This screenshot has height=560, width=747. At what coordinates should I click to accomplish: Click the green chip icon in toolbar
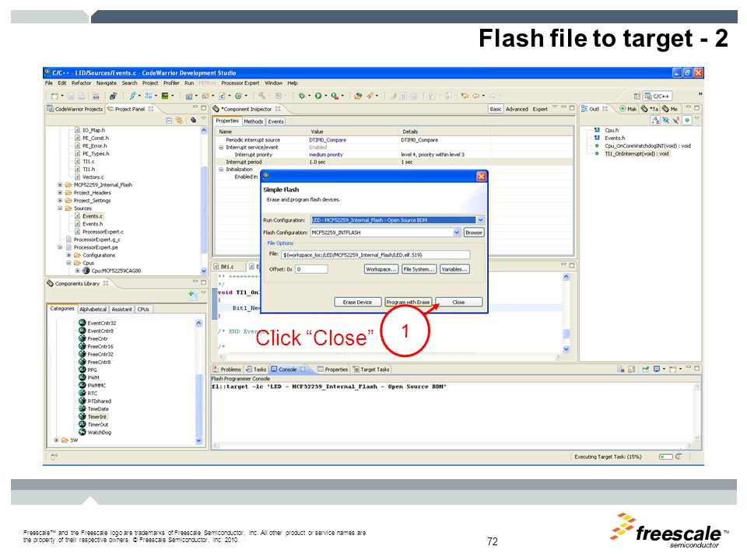[x=165, y=96]
